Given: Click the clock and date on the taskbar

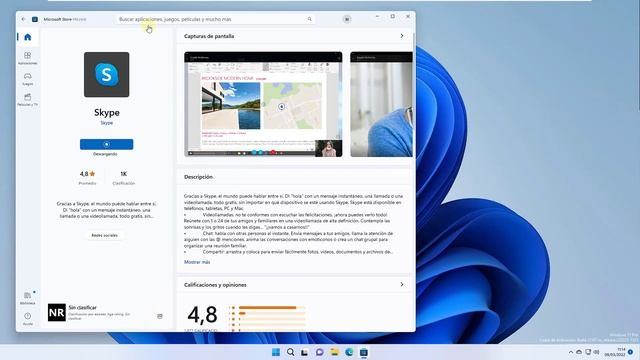Looking at the screenshot, I should (x=615, y=352).
